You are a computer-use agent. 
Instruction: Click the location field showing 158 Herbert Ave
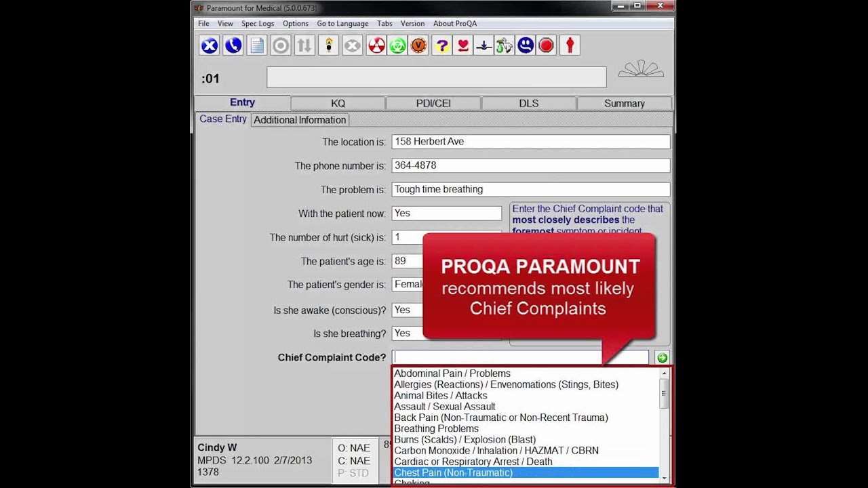pos(531,142)
